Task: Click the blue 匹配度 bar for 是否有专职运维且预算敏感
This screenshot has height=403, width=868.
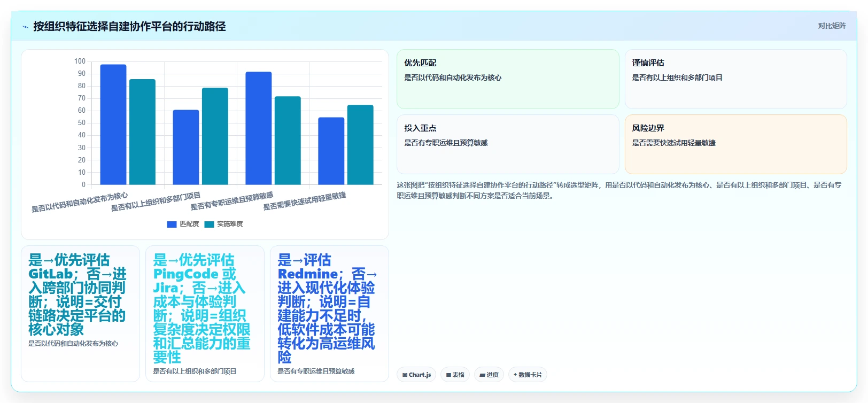Action: (259, 128)
